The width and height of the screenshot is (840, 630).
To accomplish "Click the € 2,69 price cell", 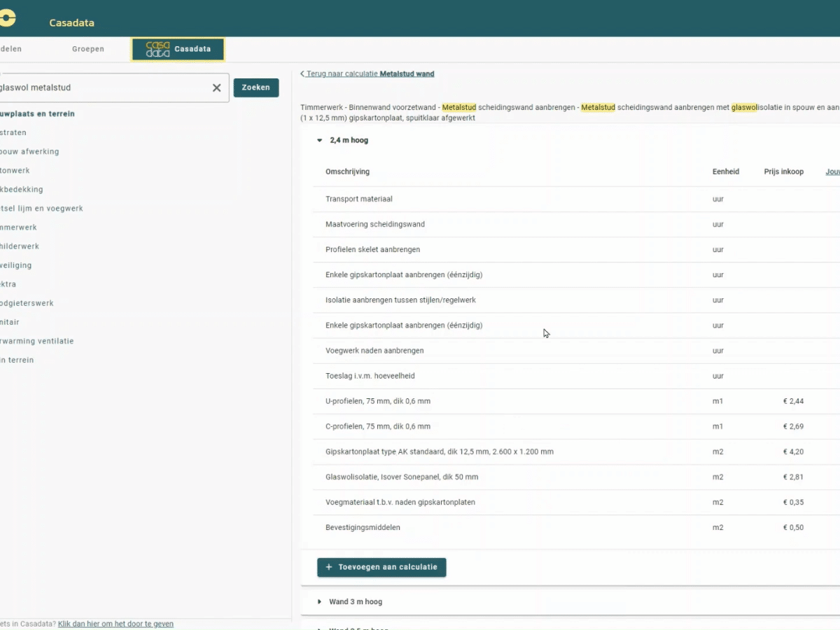I will click(793, 426).
